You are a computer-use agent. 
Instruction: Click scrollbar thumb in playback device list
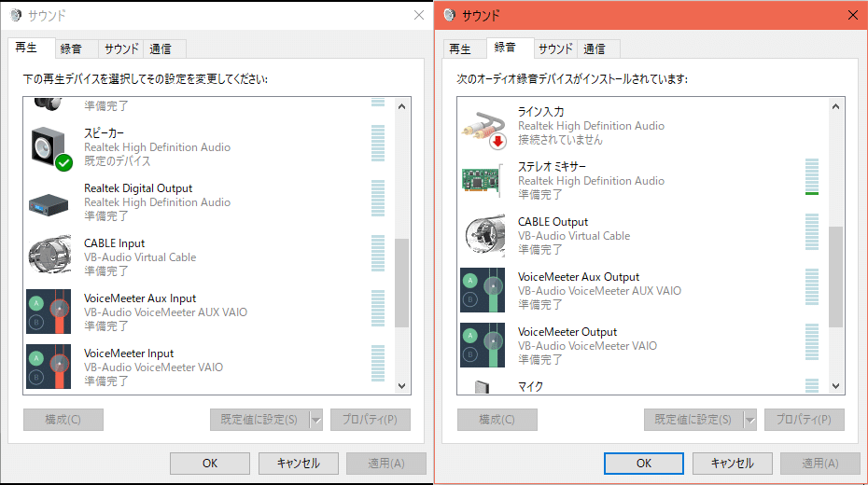[402, 283]
